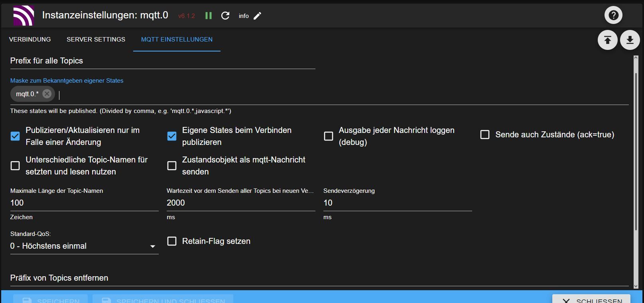Enable Ausgabe jeder Nachricht loggen (debug)
Viewport: 644px width, 303px height.
point(329,136)
